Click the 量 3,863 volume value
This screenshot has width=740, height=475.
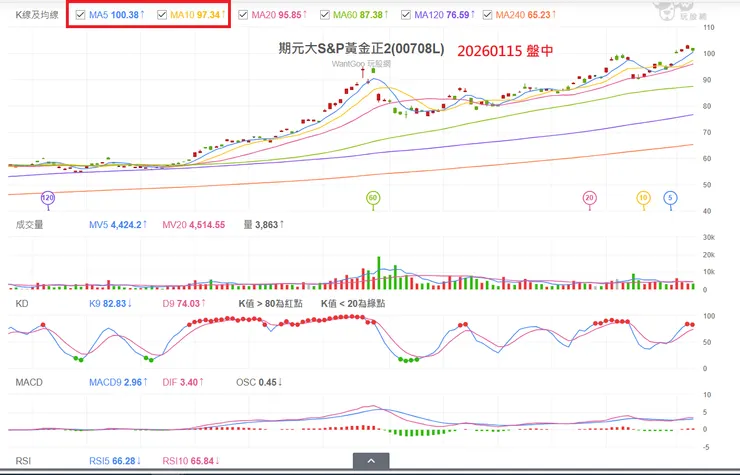click(264, 225)
